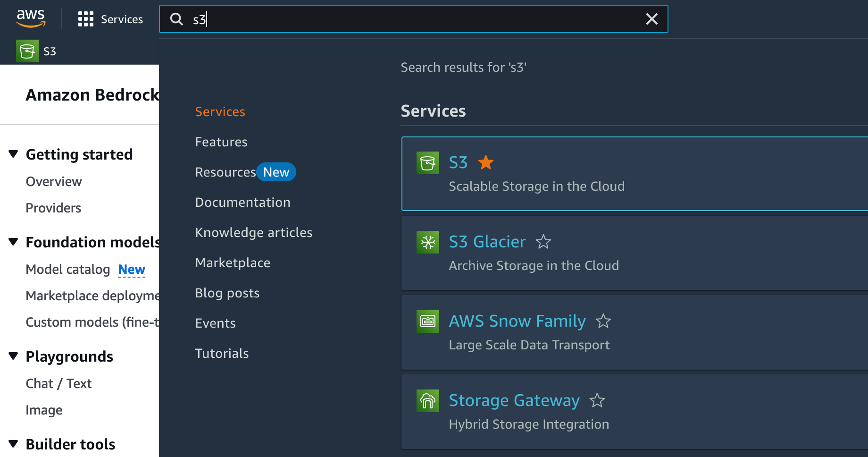Click into the s3 search input field

415,19
